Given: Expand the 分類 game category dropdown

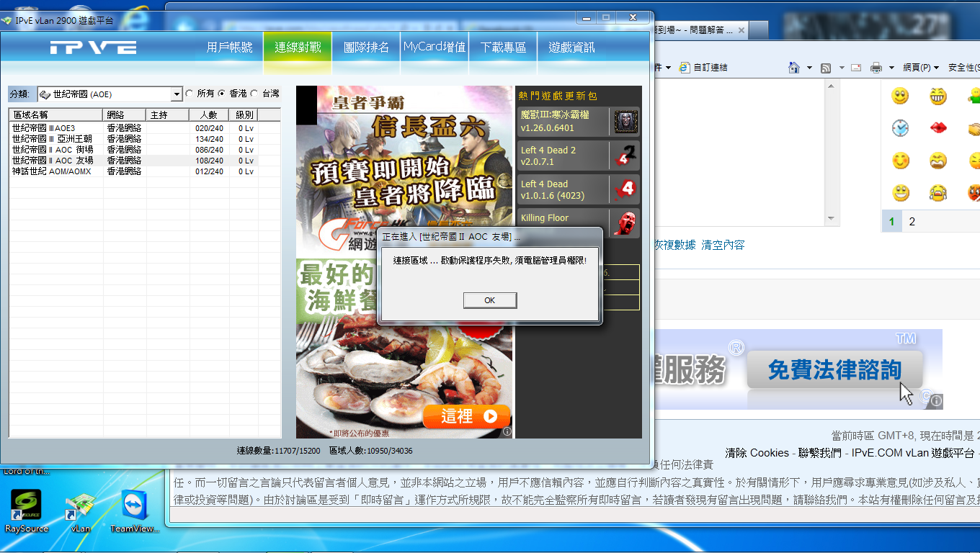Looking at the screenshot, I should [177, 94].
